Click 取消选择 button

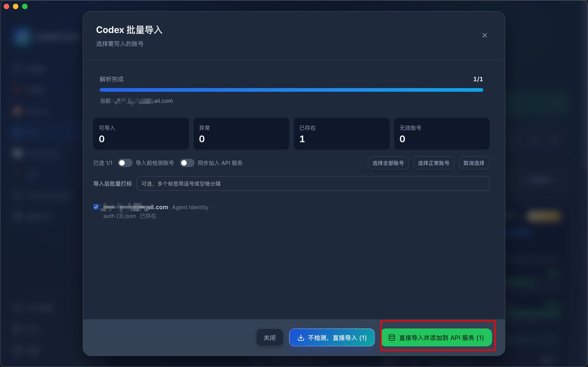point(474,163)
